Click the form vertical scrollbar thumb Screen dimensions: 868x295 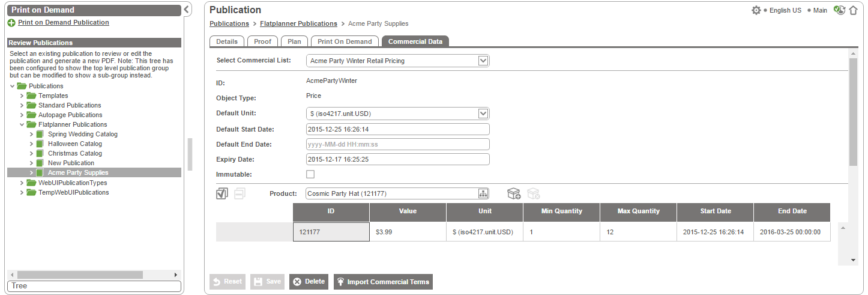pyautogui.click(x=854, y=112)
